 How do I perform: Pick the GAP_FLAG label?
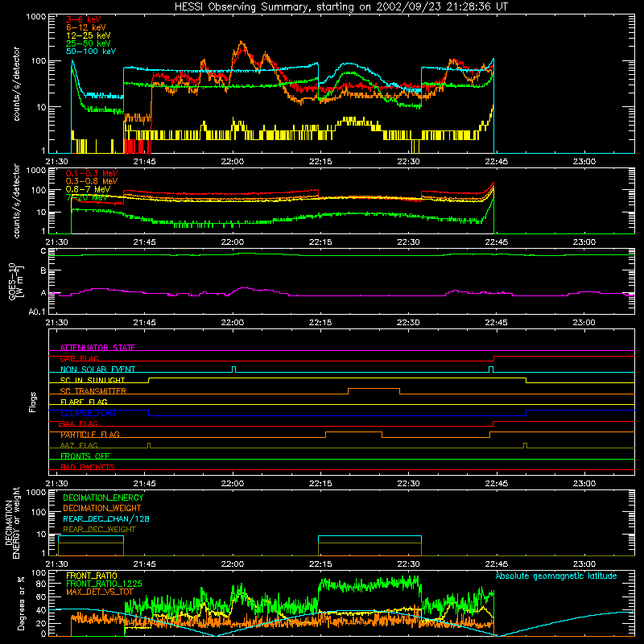80,358
